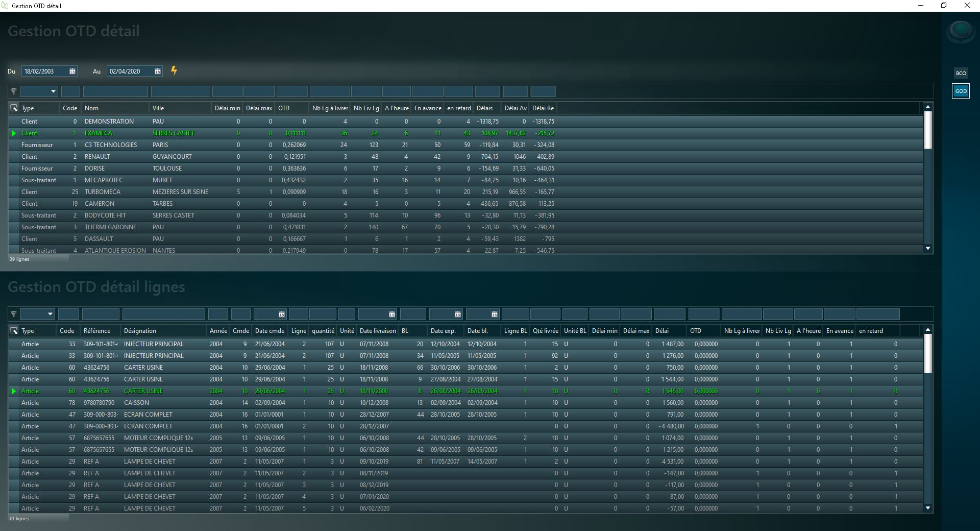Open Date livraison filter calendar icon
Screen dimensions: 980x531
coord(392,315)
